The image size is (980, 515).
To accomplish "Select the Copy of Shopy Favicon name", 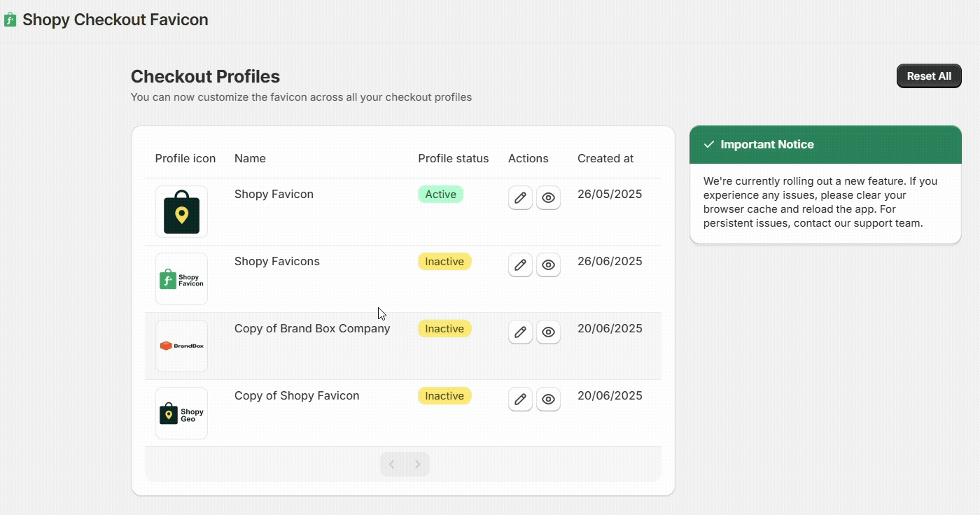I will [x=297, y=395].
